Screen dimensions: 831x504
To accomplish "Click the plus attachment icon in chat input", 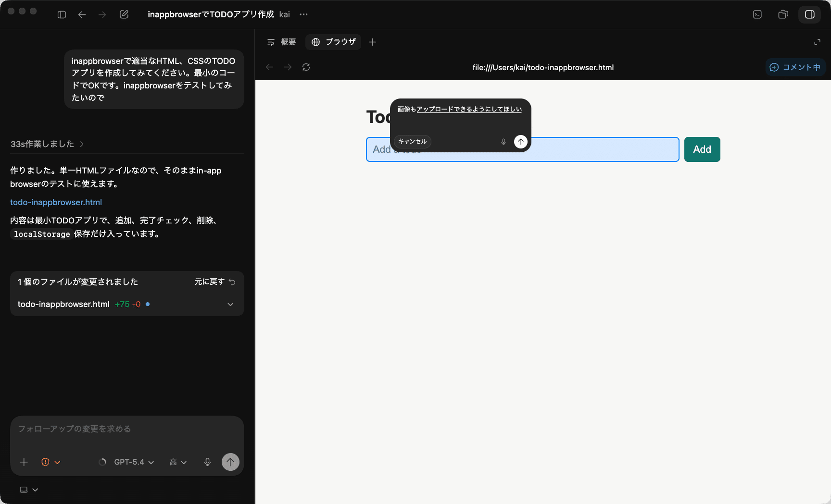I will pyautogui.click(x=24, y=462).
